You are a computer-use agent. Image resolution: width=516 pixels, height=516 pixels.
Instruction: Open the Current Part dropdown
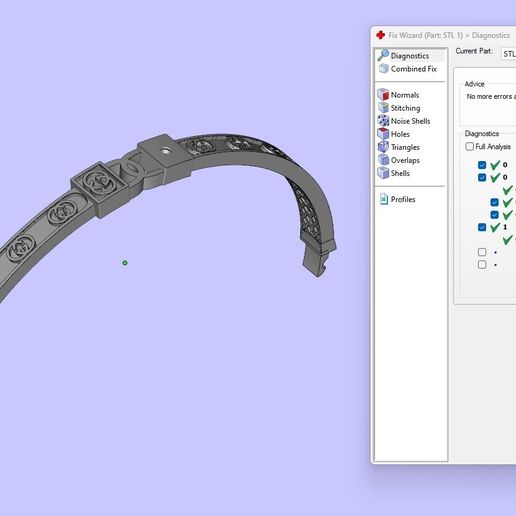tap(509, 54)
